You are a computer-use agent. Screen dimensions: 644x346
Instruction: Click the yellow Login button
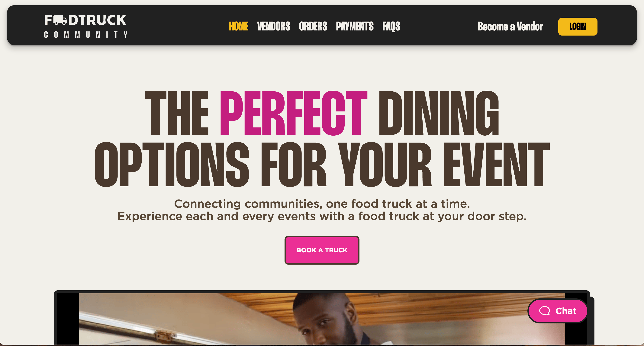pos(578,27)
